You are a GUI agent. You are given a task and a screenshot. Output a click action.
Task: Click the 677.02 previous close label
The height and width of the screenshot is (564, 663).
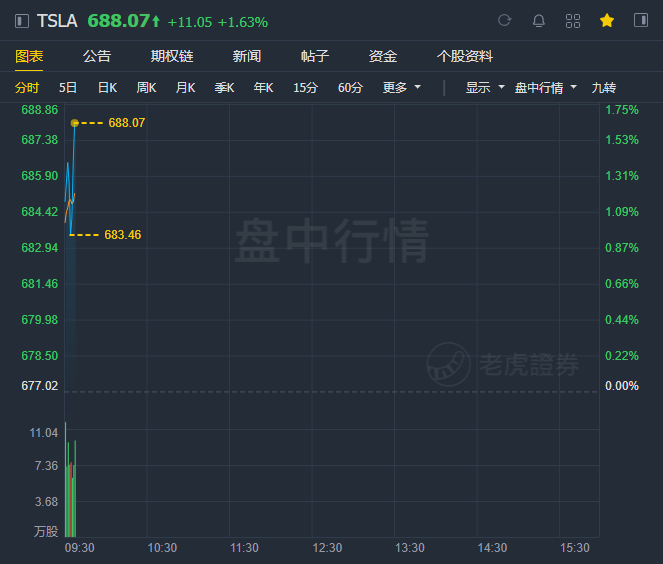point(40,386)
